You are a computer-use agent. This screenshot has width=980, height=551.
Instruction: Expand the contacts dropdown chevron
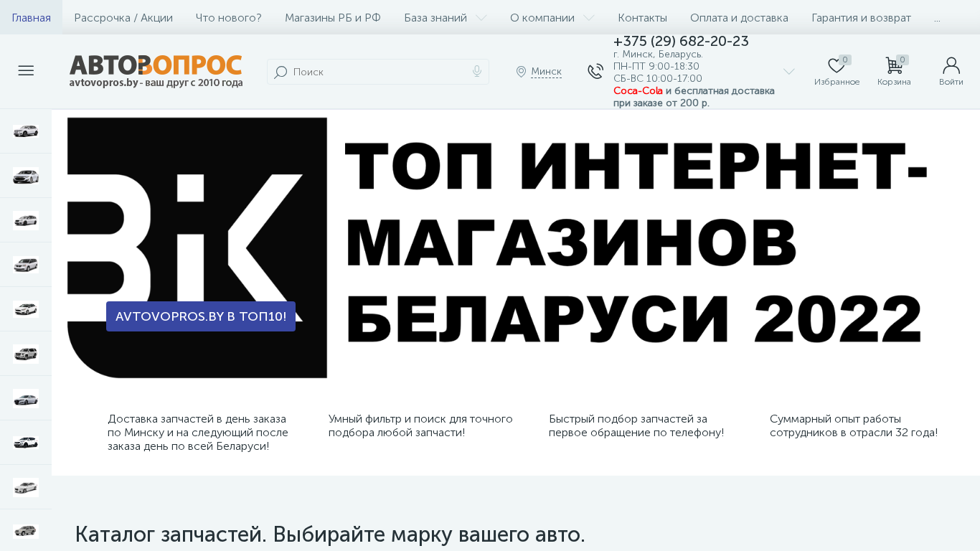789,72
